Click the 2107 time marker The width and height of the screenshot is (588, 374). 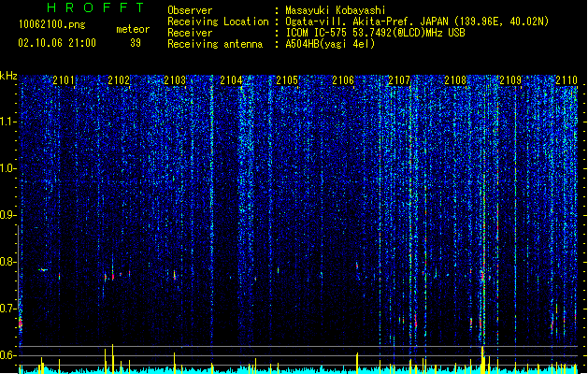399,80
